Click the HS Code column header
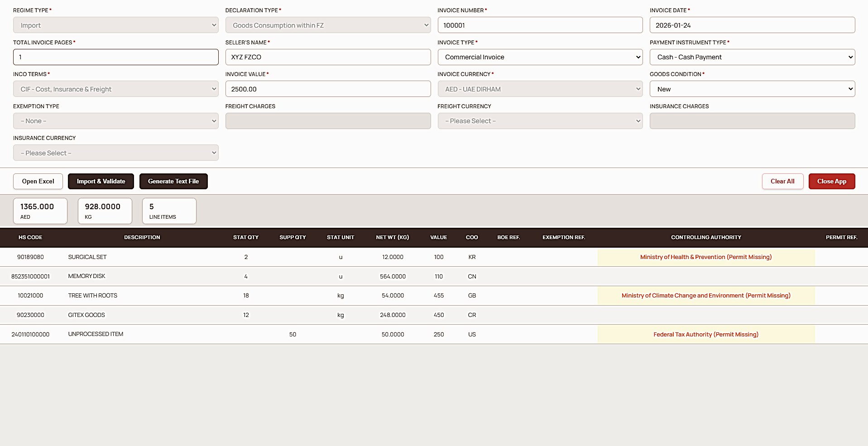The width and height of the screenshot is (868, 446). (30, 237)
